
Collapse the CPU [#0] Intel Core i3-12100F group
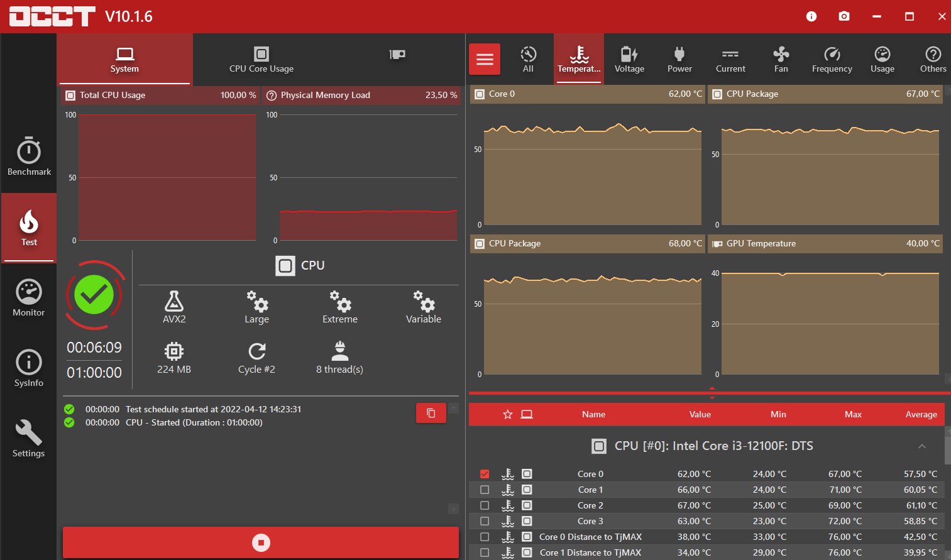(922, 446)
